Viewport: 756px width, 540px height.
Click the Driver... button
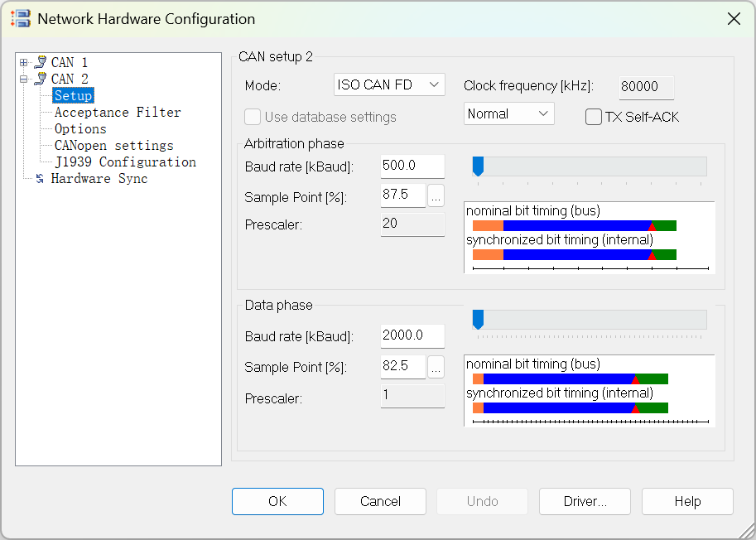(x=585, y=501)
